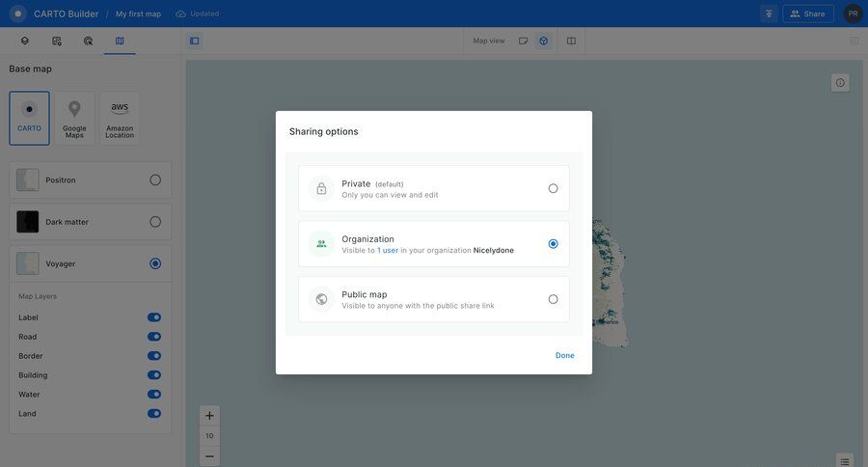Screen dimensions: 868x467
Task: Toggle the 3D map view icon
Action: click(x=544, y=41)
